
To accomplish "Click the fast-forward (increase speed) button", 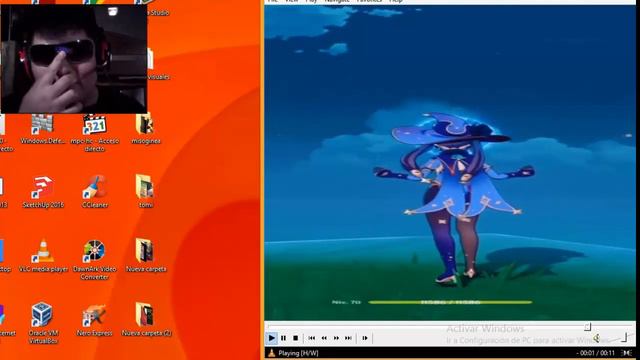I will 336,338.
